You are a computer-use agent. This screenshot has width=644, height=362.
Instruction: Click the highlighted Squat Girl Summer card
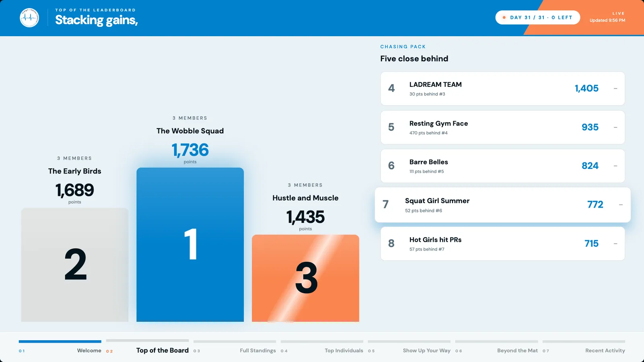coord(503,205)
